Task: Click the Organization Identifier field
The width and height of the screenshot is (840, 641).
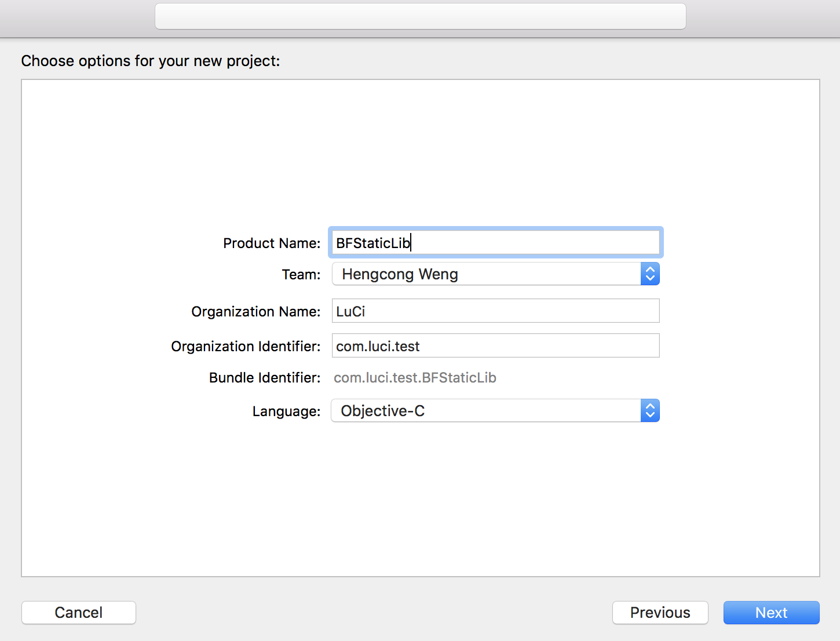Action: (x=495, y=346)
